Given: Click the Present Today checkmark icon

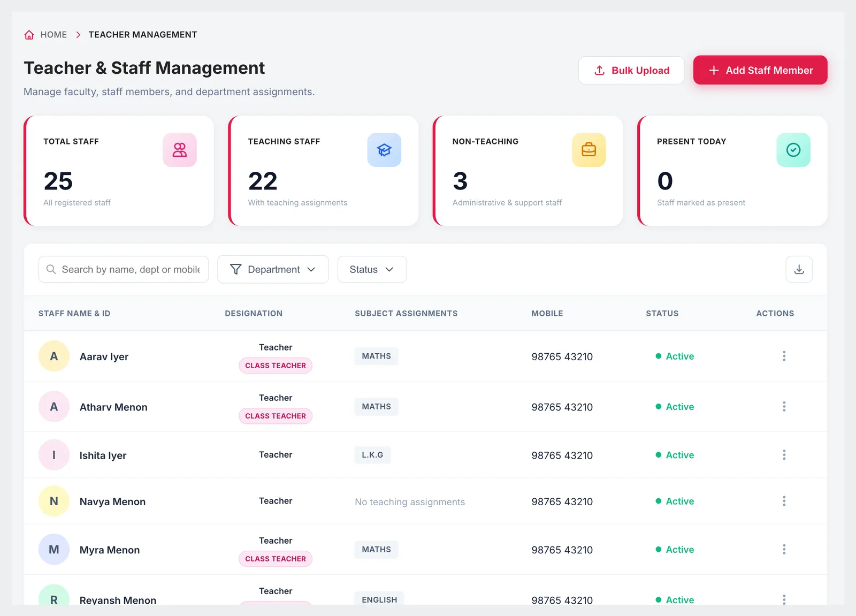Looking at the screenshot, I should 793,150.
